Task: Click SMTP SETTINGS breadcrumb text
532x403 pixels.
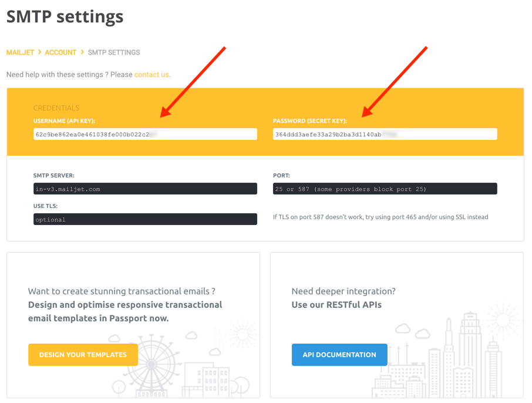Action: click(114, 53)
